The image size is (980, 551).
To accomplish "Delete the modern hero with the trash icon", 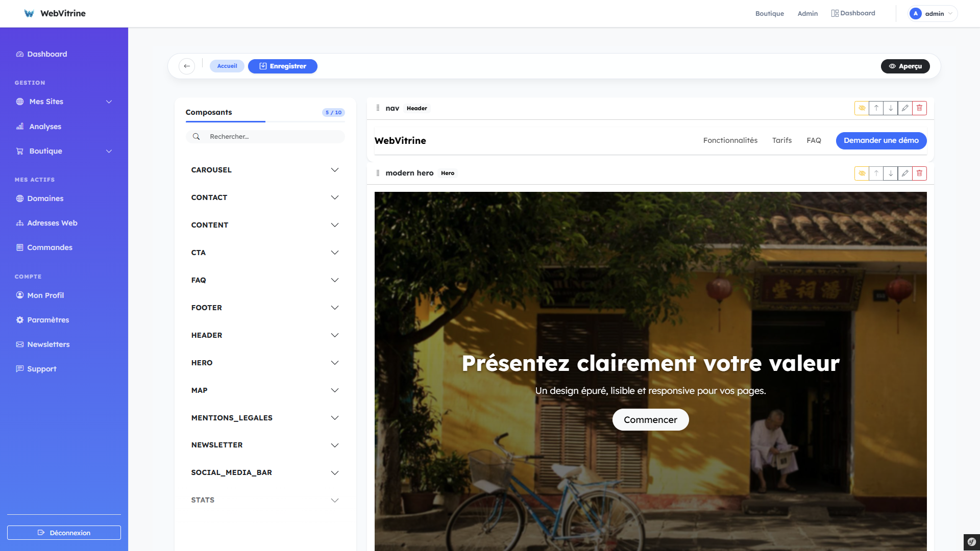I will click(x=919, y=173).
